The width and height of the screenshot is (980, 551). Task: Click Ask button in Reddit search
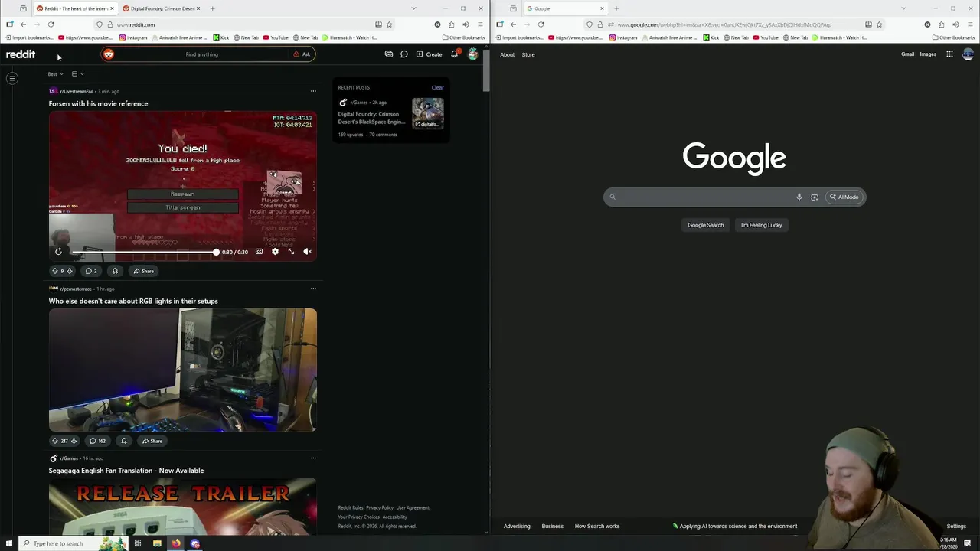pyautogui.click(x=302, y=54)
